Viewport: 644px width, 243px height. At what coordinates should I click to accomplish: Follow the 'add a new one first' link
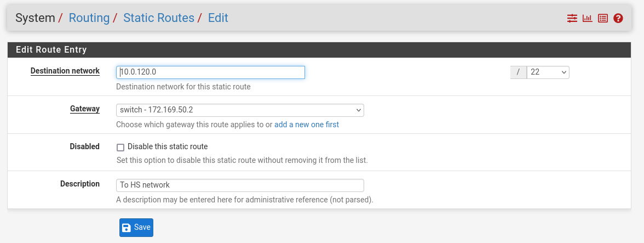tap(307, 125)
